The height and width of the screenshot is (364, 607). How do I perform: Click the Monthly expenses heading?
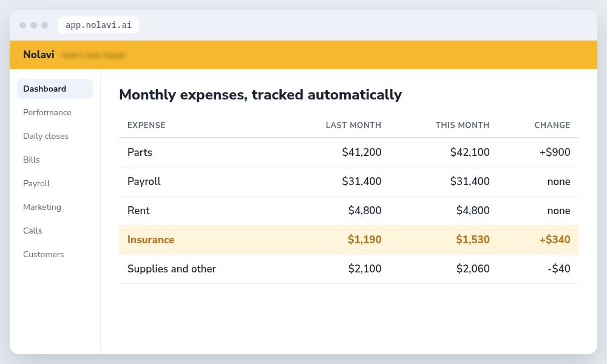click(260, 95)
